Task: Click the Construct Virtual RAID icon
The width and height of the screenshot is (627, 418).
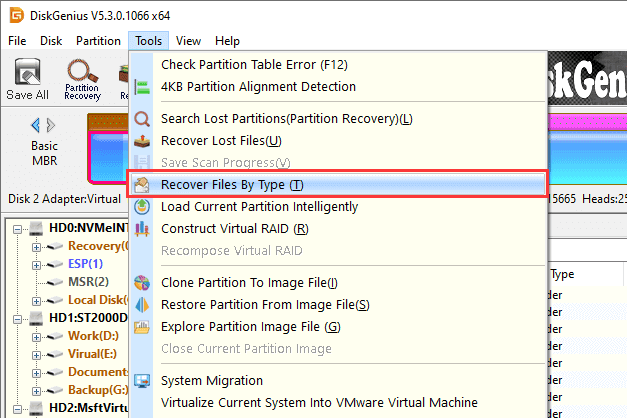Action: 142,229
